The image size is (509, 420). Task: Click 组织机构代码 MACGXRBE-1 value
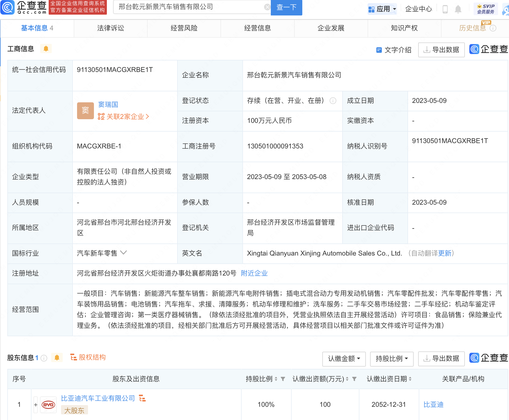click(x=99, y=146)
